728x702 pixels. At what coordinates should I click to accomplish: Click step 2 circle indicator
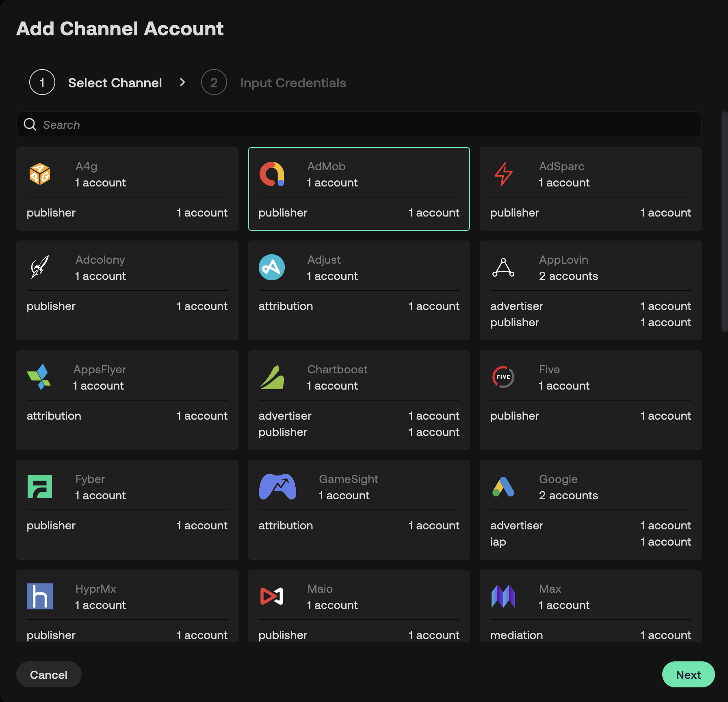[214, 82]
